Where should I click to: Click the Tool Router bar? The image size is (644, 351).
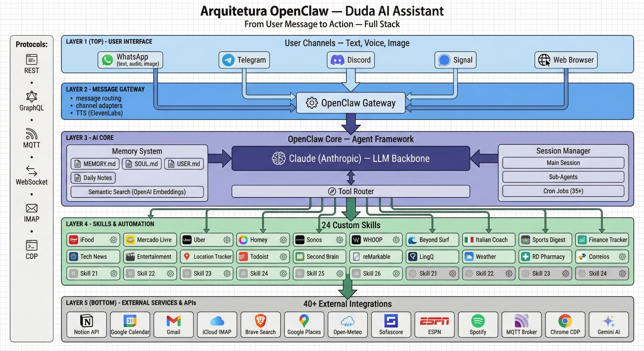click(351, 191)
